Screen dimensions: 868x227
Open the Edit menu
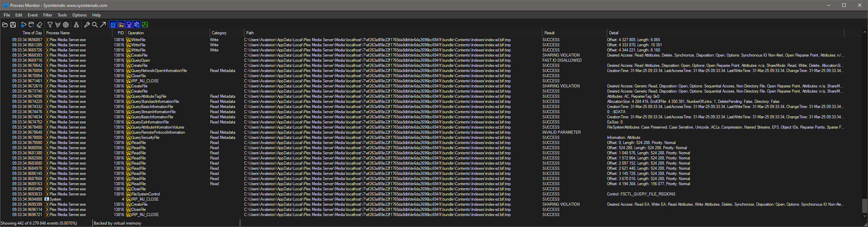pos(19,15)
